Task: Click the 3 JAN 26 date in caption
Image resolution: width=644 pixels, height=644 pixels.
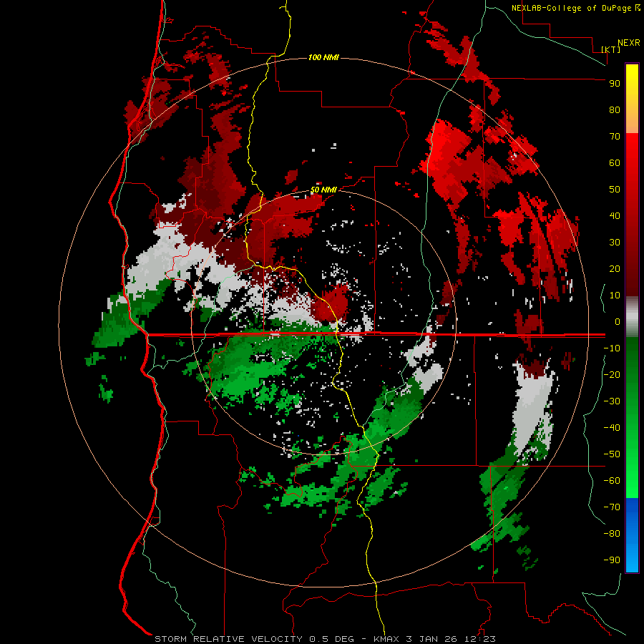Action: click(x=432, y=639)
